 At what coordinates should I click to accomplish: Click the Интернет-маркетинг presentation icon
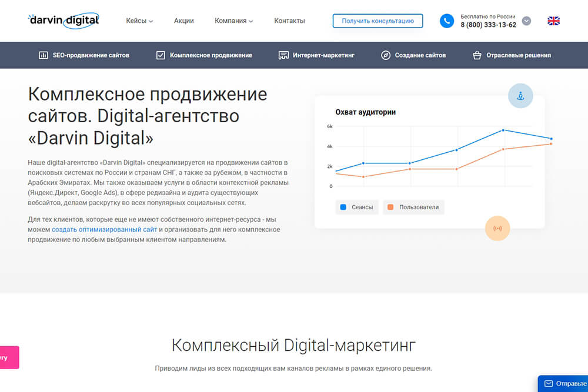pos(283,55)
